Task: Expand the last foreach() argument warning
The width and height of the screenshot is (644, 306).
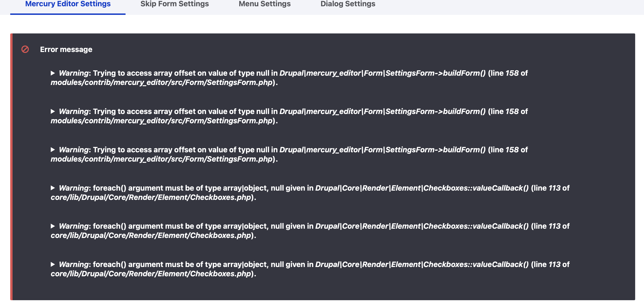Action: point(53,265)
